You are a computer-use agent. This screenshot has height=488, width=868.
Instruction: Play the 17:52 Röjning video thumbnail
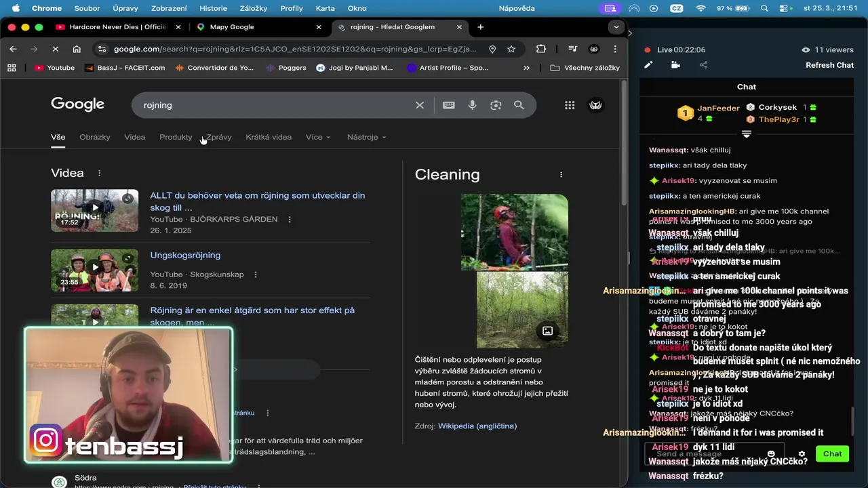(94, 210)
